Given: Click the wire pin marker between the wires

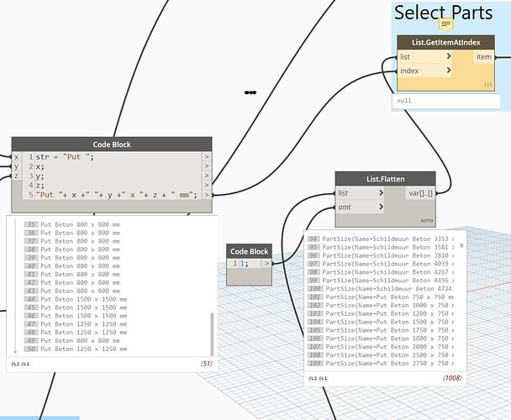Looking at the screenshot, I should 250,92.
